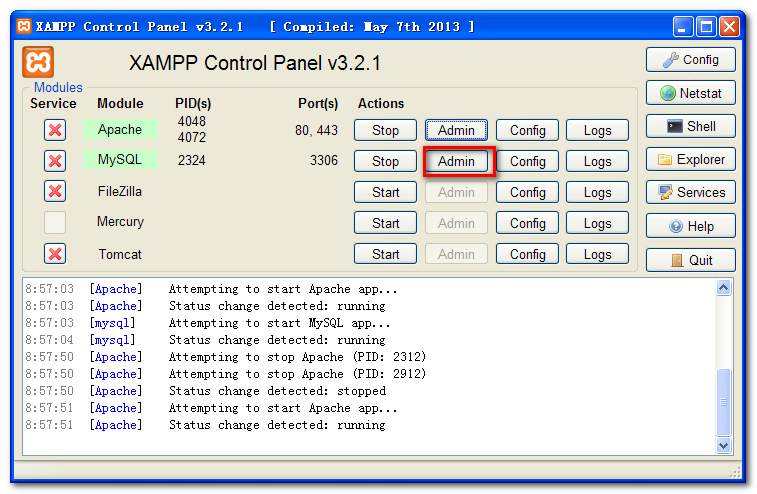Image resolution: width=757 pixels, height=494 pixels.
Task: Click log line 'Status change detected: stopped'
Action: [x=278, y=391]
